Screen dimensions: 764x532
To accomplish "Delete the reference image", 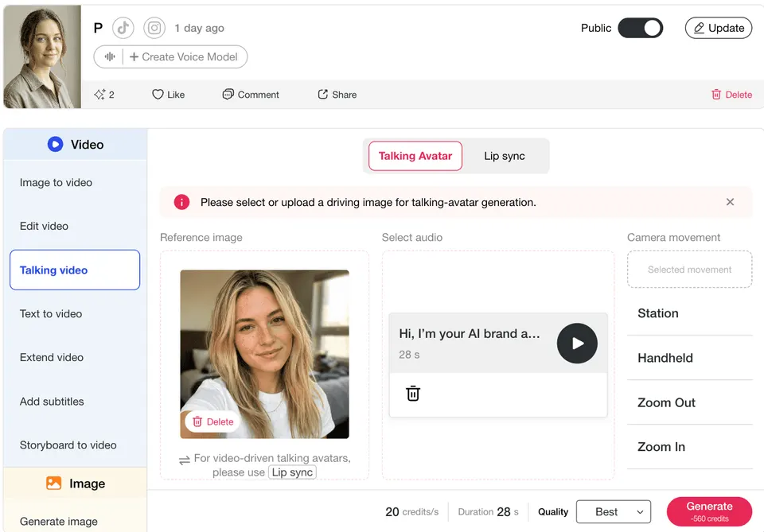I will (x=213, y=421).
